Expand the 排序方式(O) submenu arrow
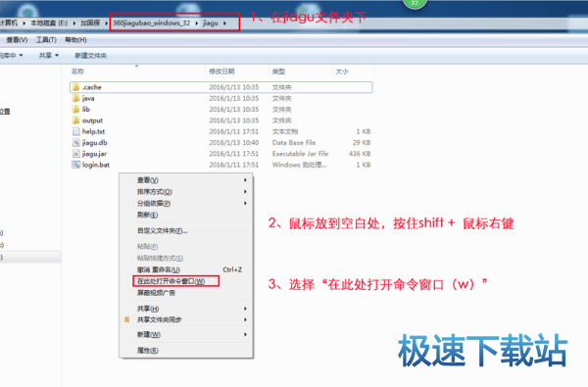The image size is (588, 387). point(245,192)
